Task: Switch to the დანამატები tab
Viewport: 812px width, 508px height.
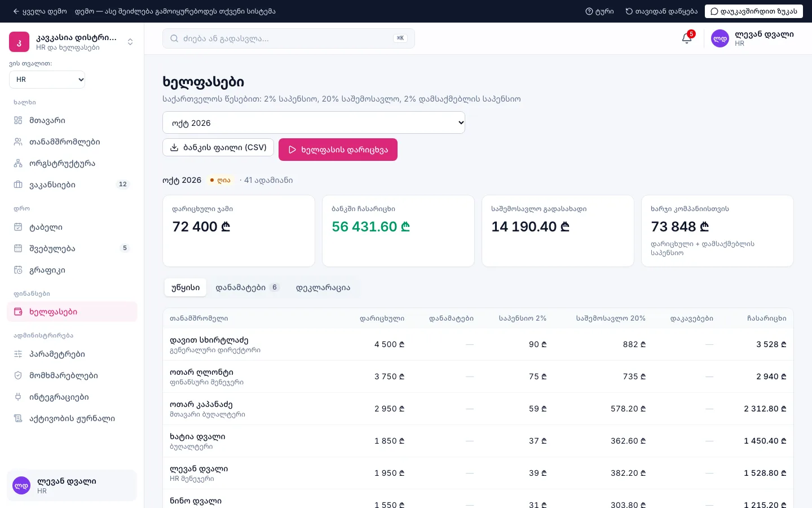Action: 247,287
